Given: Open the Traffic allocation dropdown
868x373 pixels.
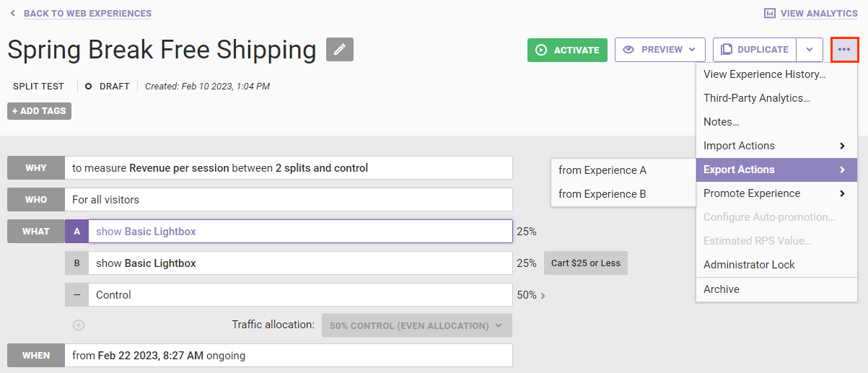Looking at the screenshot, I should 416,325.
